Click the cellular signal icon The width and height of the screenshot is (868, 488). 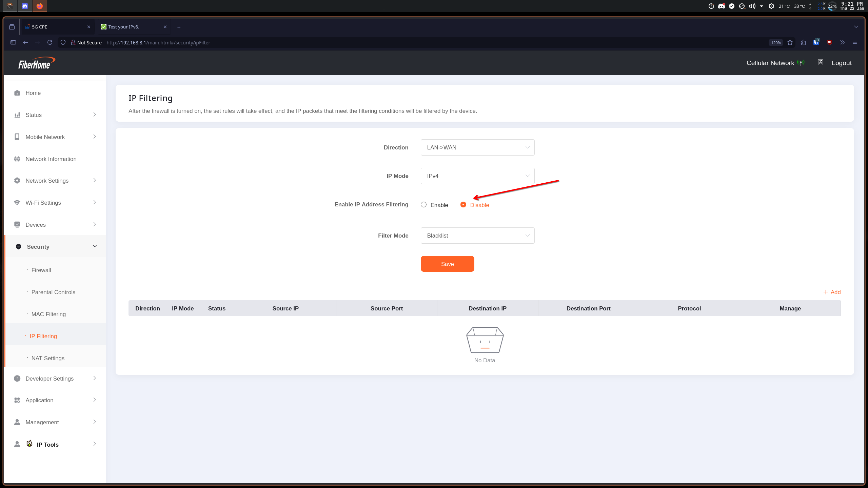801,63
